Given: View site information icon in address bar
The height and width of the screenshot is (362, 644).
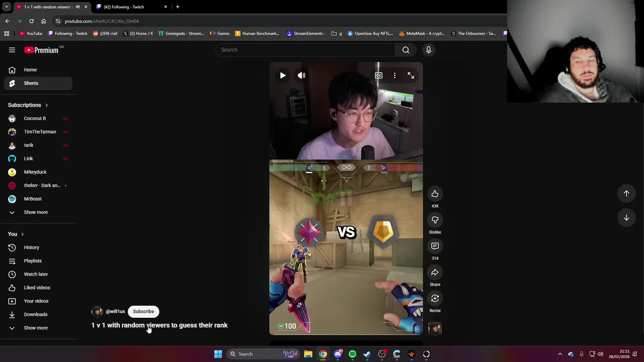Looking at the screenshot, I should [58, 21].
